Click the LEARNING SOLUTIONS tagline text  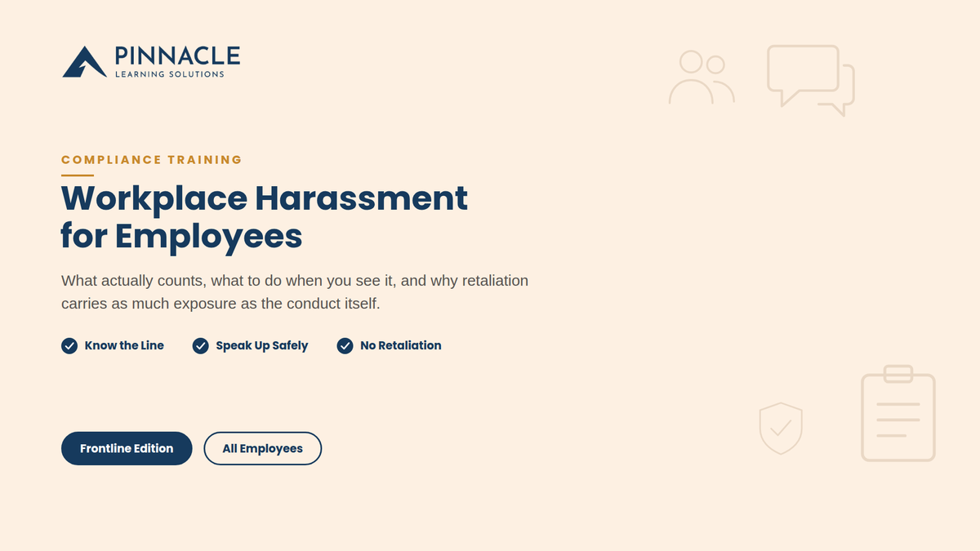tap(169, 74)
